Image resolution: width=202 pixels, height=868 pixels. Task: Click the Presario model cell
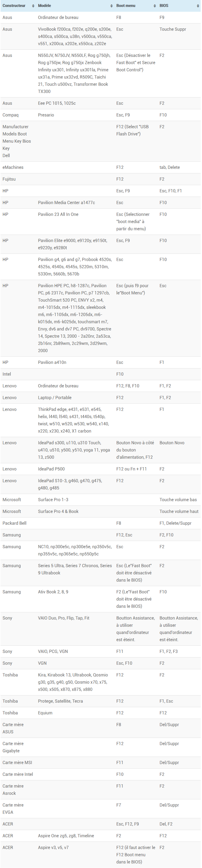click(x=46, y=115)
